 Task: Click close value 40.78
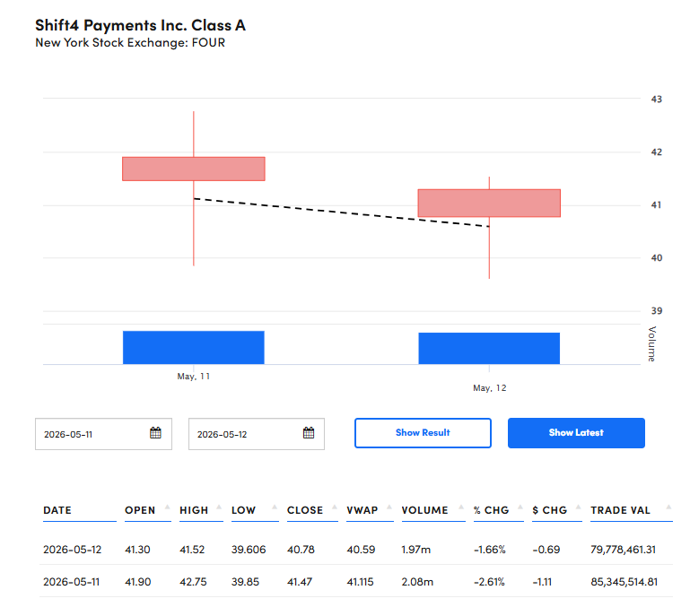point(301,550)
